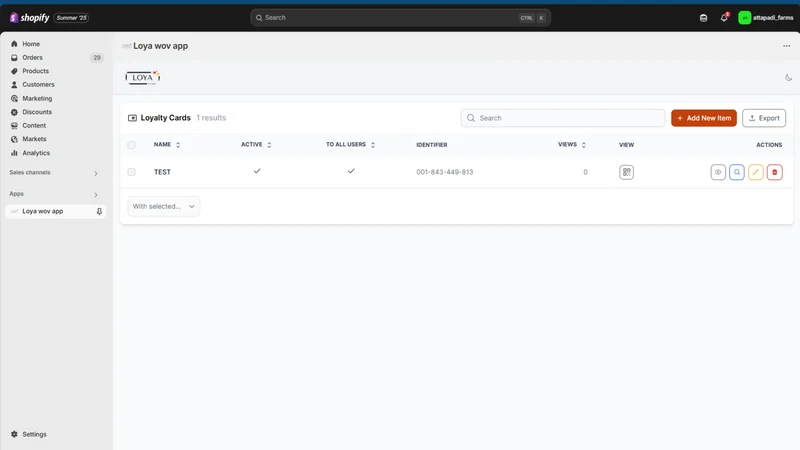Sort by the ACTIVE column
The width and height of the screenshot is (800, 450).
256,145
